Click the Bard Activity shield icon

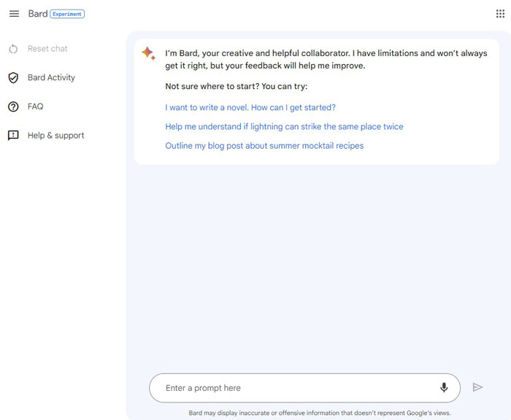pos(13,77)
